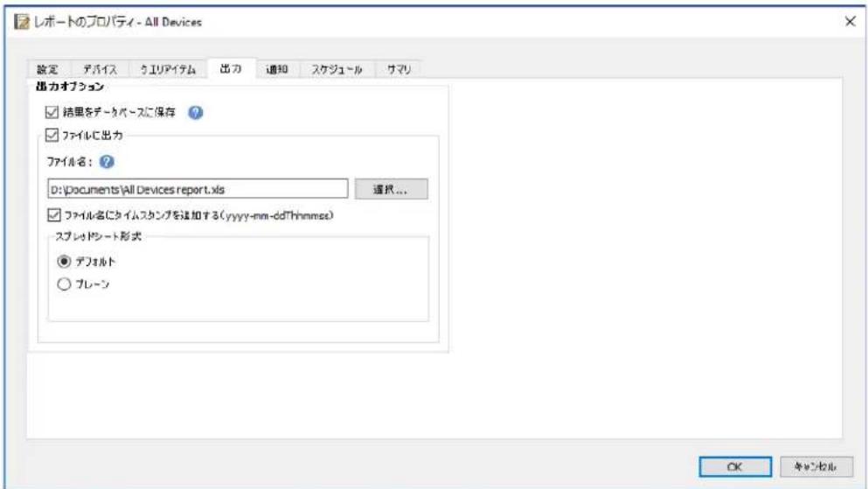
Task: Select the プレーン spreadsheet format radio
Action: coord(64,284)
